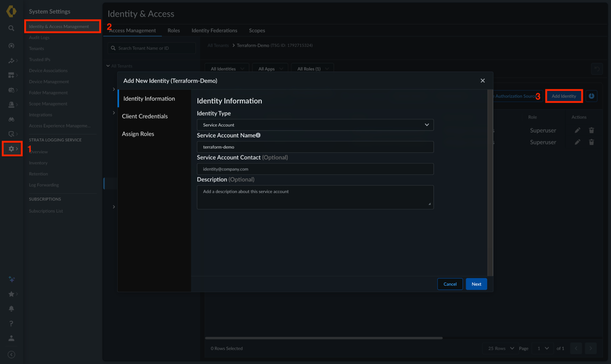Click the Service Account Contact field
The height and width of the screenshot is (364, 611).
[x=315, y=169]
